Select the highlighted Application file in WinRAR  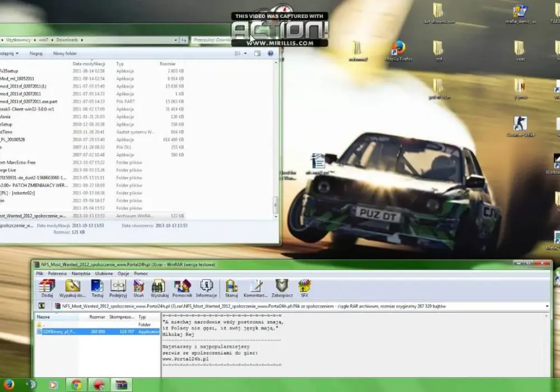point(97,332)
